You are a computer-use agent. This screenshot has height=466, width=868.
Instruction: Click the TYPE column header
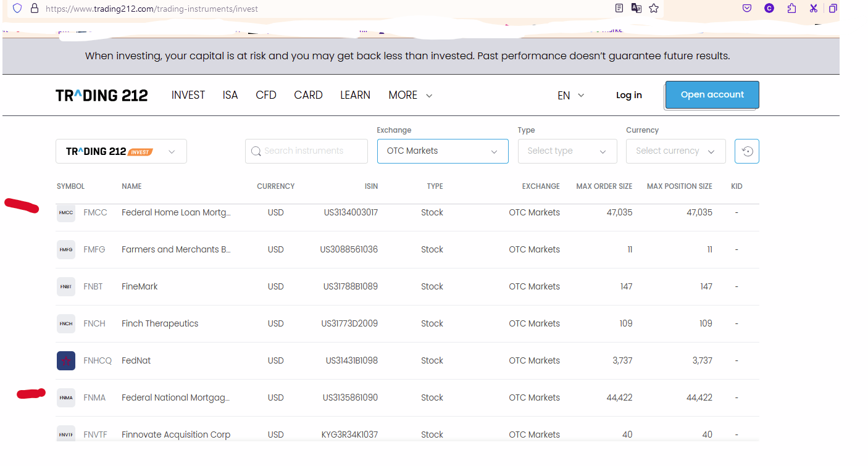tap(435, 186)
